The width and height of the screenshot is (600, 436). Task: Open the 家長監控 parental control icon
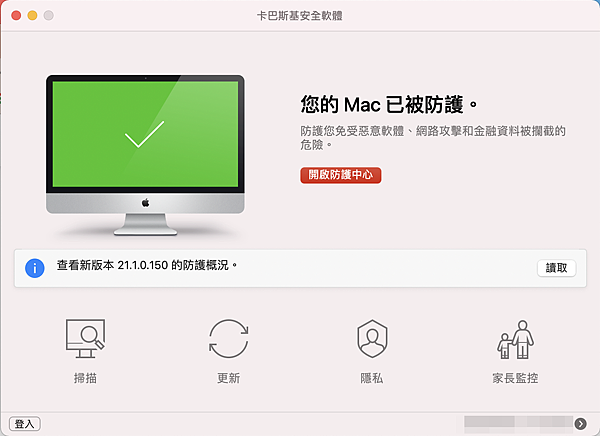pos(515,340)
